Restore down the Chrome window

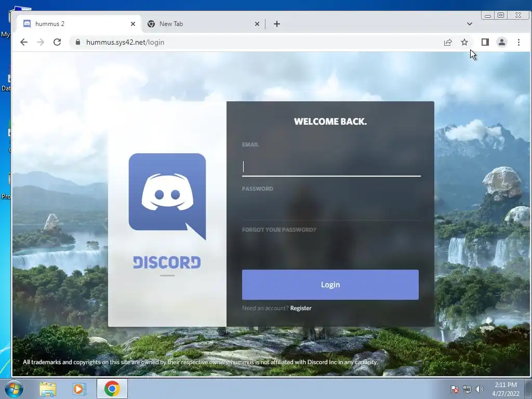click(501, 15)
